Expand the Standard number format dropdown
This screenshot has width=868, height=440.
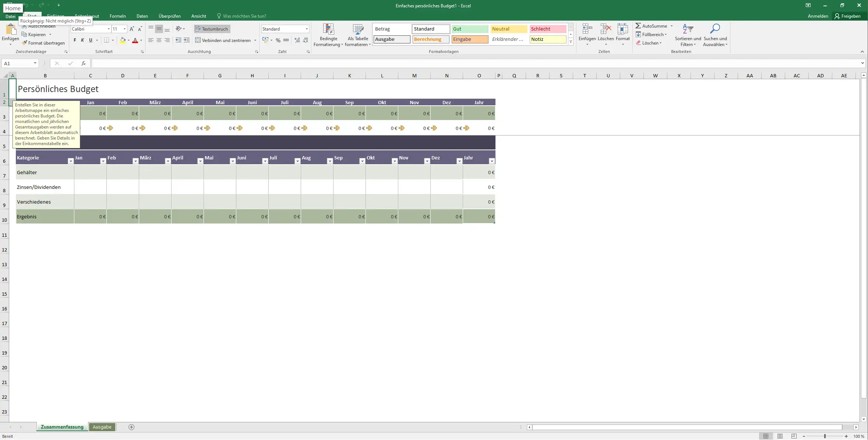click(306, 29)
